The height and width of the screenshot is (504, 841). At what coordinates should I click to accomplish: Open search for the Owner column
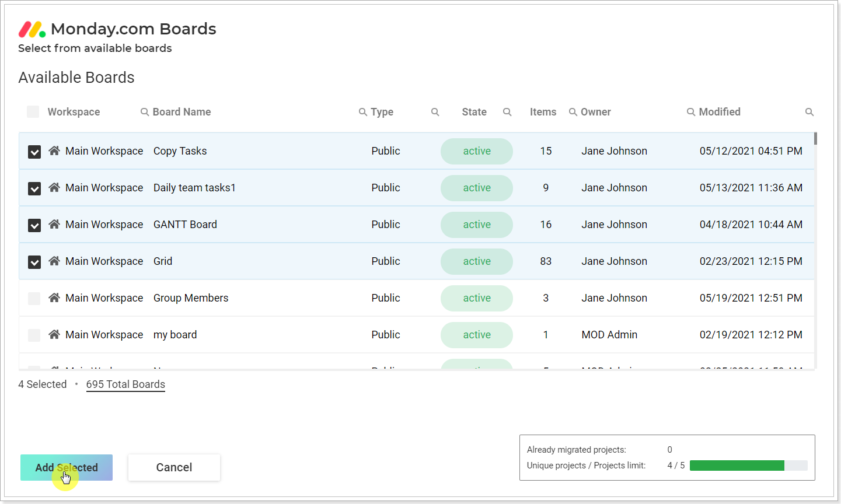click(x=573, y=111)
